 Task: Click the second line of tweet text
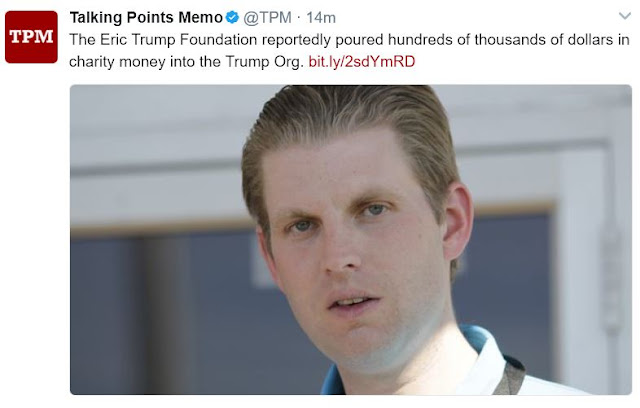tap(242, 62)
